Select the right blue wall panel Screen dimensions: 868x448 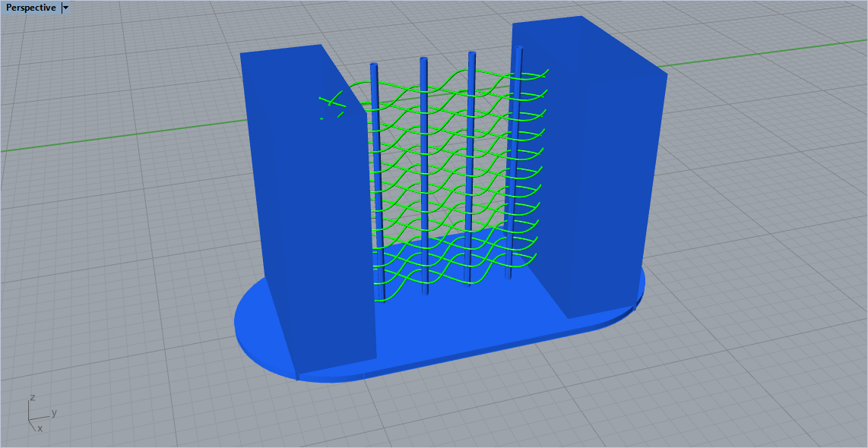coord(587,166)
